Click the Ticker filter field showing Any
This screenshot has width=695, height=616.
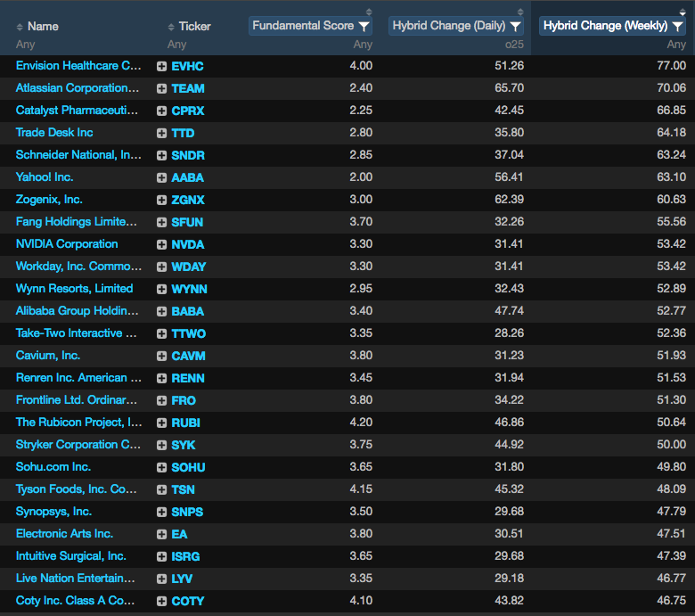coord(176,45)
